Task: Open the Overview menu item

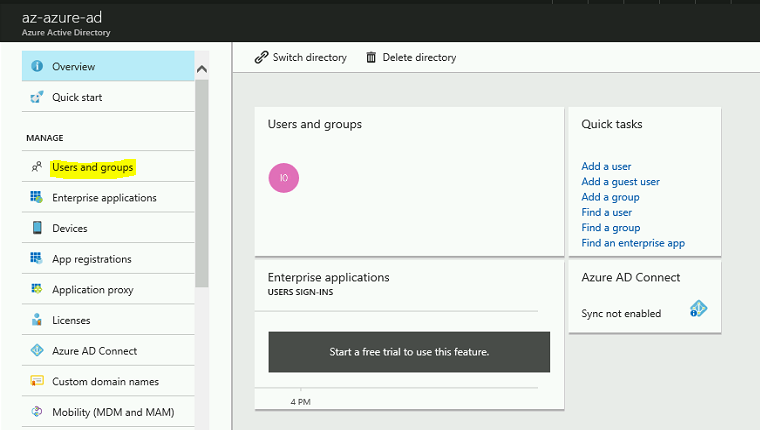Action: click(108, 66)
